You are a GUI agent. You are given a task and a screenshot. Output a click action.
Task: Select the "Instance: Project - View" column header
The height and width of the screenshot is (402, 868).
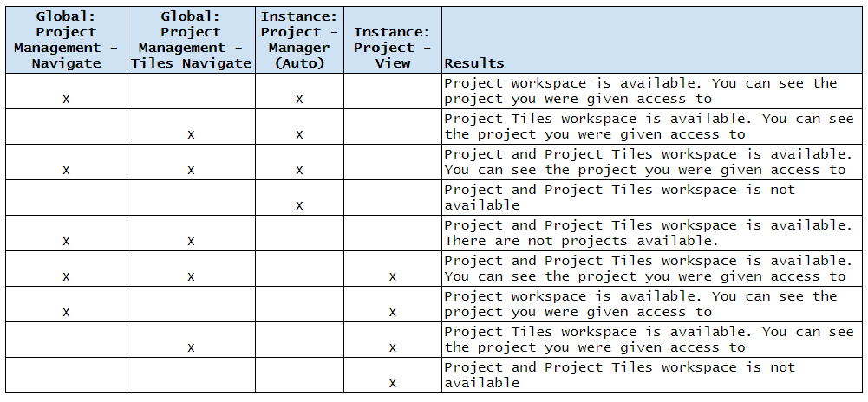pyautogui.click(x=393, y=48)
